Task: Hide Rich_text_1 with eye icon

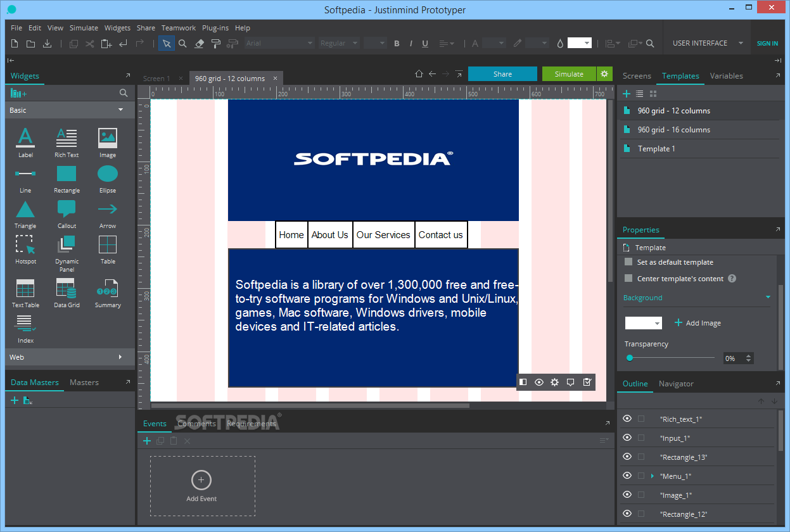Action: click(x=627, y=419)
